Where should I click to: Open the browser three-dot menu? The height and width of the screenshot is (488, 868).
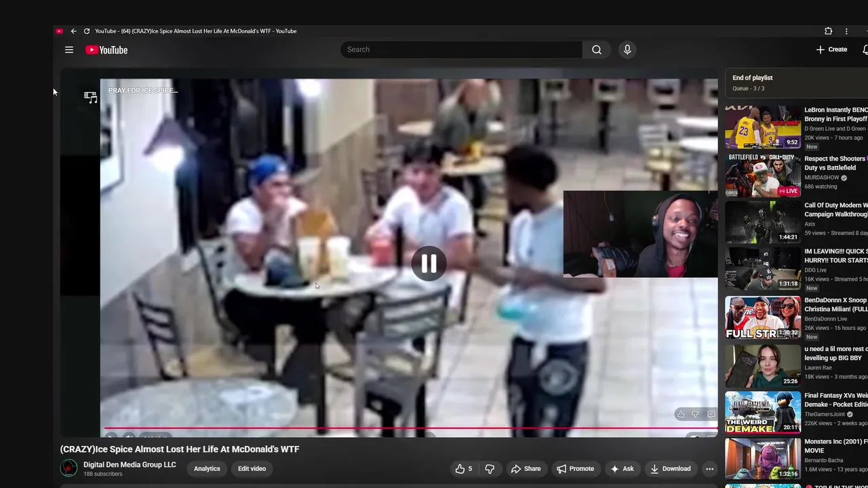click(846, 31)
